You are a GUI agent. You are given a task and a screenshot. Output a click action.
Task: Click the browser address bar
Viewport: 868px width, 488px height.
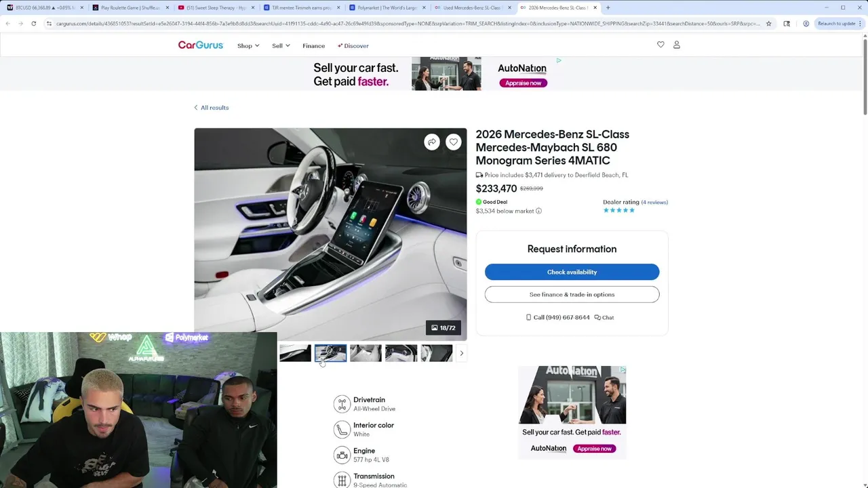pyautogui.click(x=407, y=24)
